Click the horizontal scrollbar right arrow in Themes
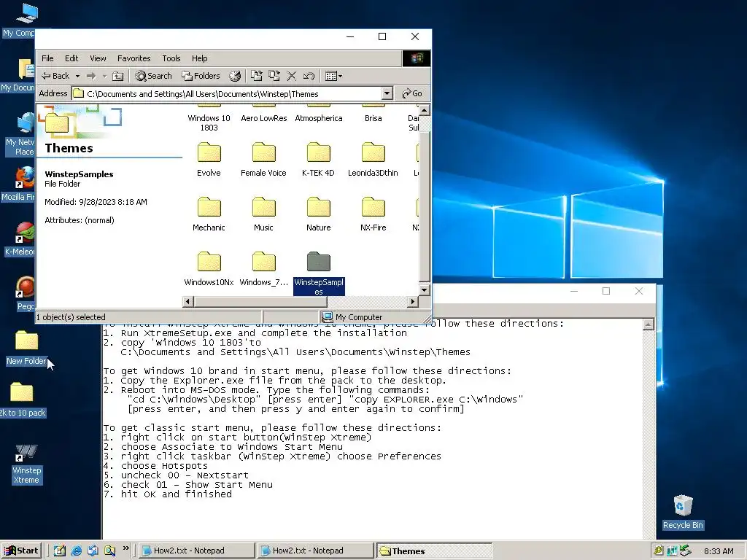 coord(413,301)
